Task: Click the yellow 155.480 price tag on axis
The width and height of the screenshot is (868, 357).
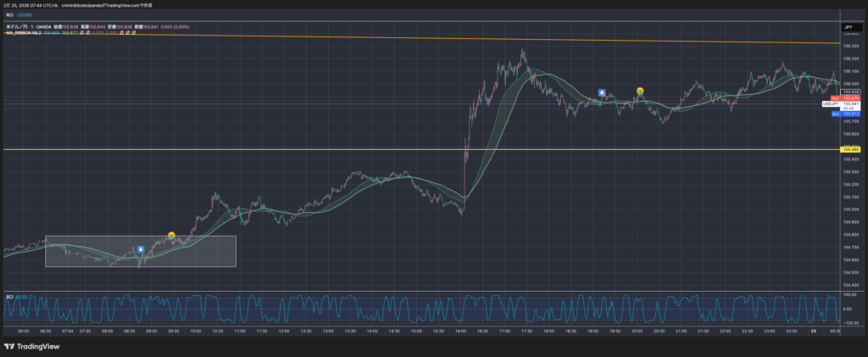Action: (x=852, y=149)
